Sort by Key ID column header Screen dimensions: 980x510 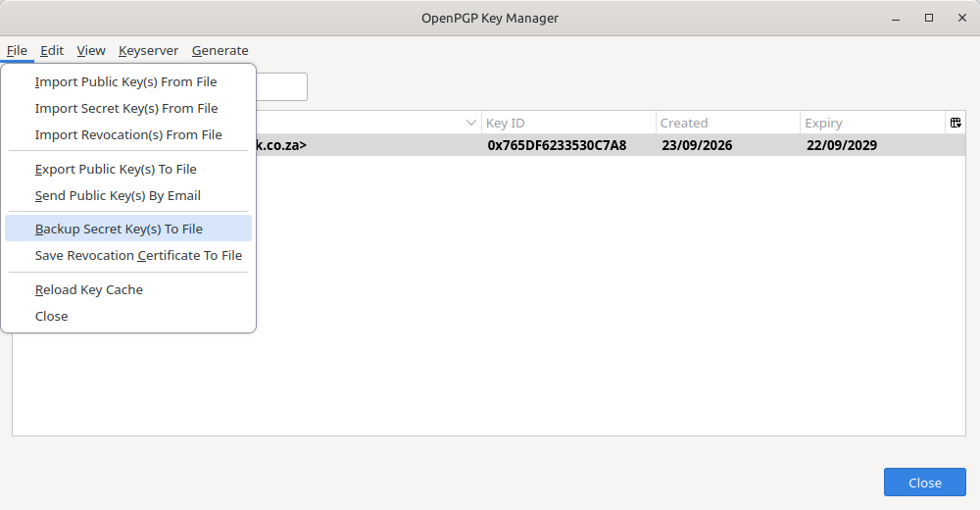(x=568, y=123)
